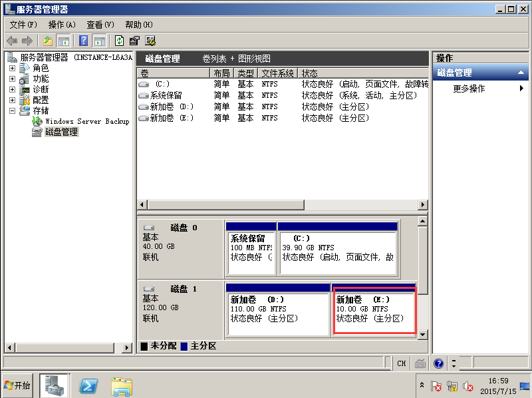This screenshot has width=532, height=398.
Task: Sort by the 状态 column header
Action: pyautogui.click(x=363, y=73)
